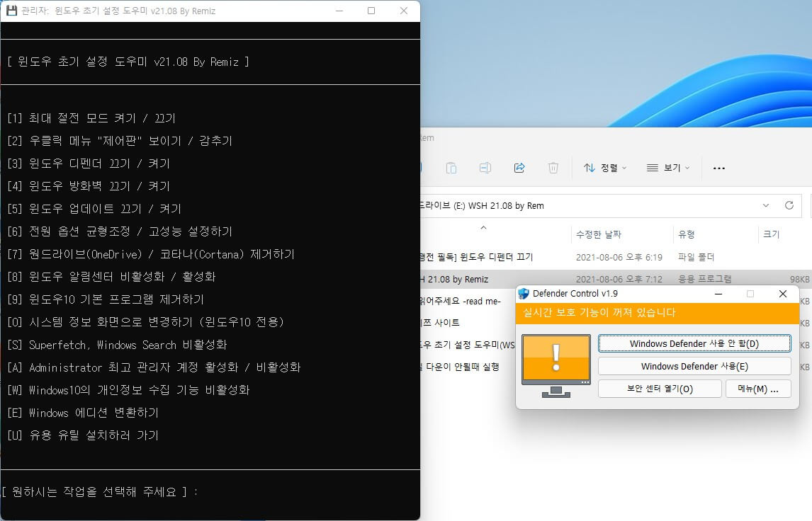Click the refresh icon beside address bar
The width and height of the screenshot is (812, 521).
[x=789, y=205]
